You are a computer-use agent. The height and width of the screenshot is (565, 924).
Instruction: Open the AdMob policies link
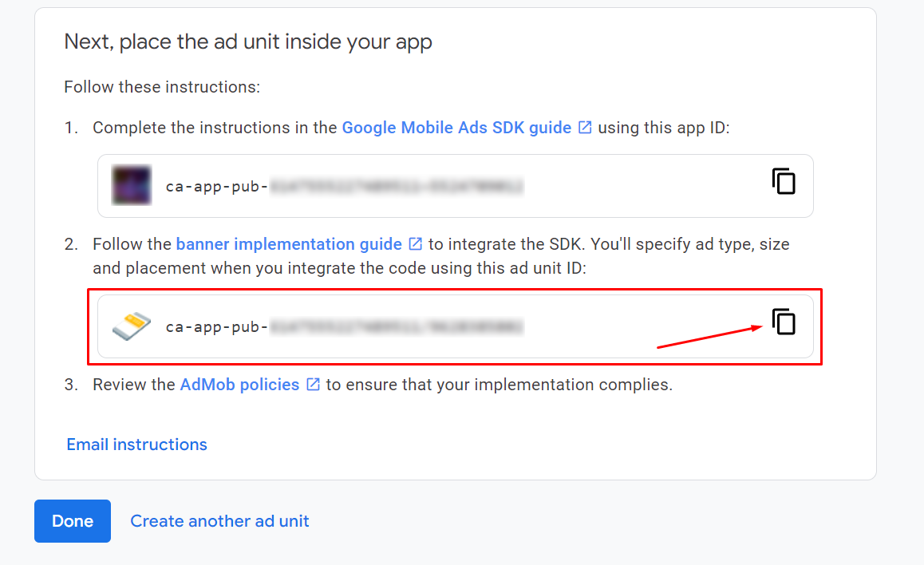tap(239, 385)
